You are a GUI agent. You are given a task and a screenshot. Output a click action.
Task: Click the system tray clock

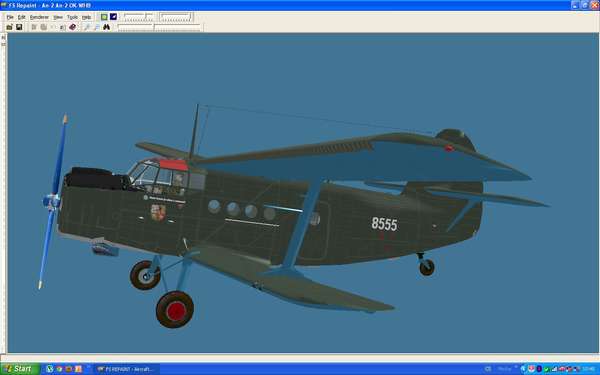point(589,369)
